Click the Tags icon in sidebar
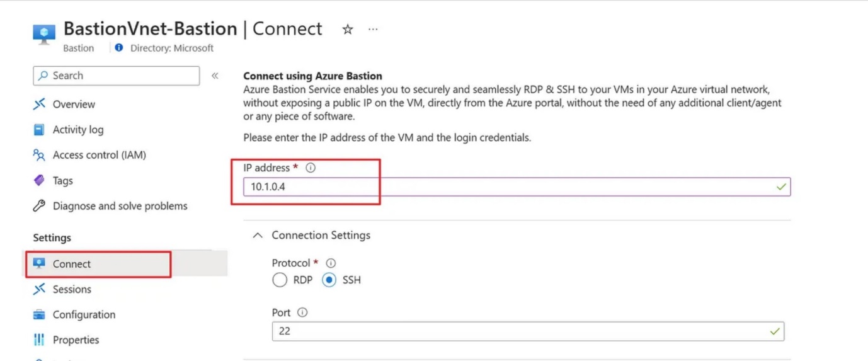This screenshot has height=361, width=868. (x=39, y=181)
